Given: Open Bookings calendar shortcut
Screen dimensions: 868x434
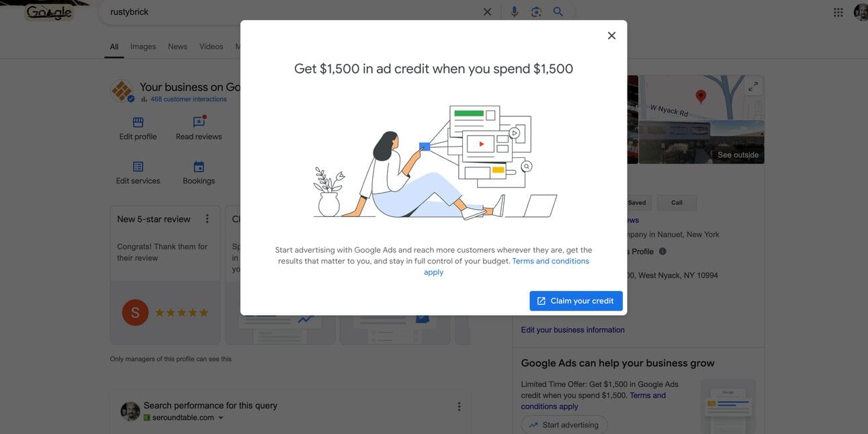Looking at the screenshot, I should click(199, 173).
